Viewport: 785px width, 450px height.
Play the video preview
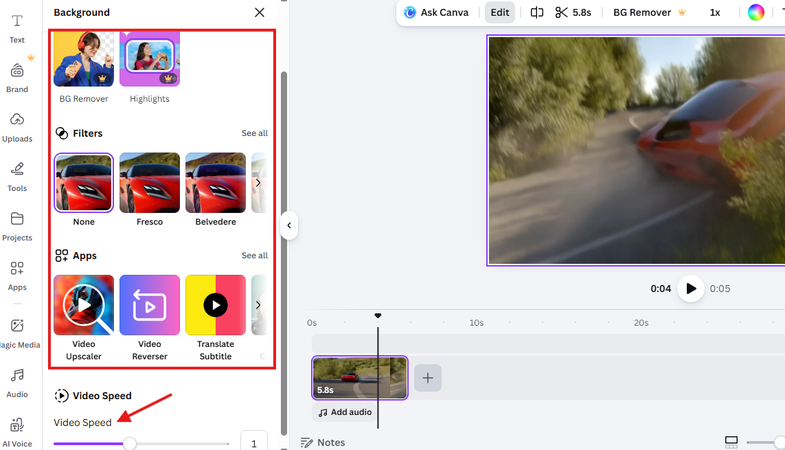[x=691, y=289]
